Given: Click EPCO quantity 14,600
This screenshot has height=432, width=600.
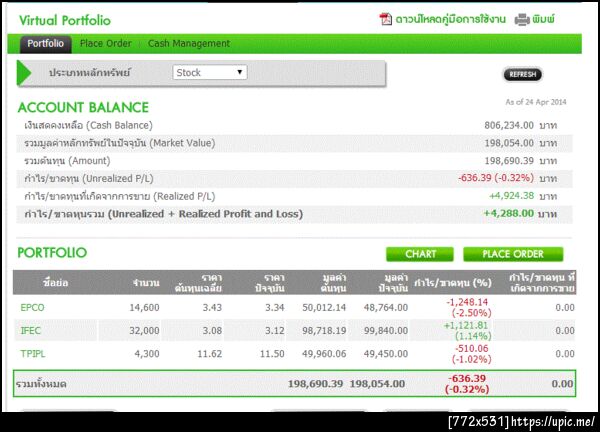Looking at the screenshot, I should click(x=144, y=308).
